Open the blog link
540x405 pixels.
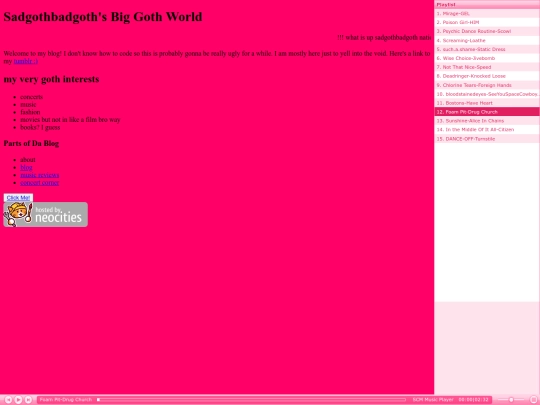pyautogui.click(x=26, y=167)
